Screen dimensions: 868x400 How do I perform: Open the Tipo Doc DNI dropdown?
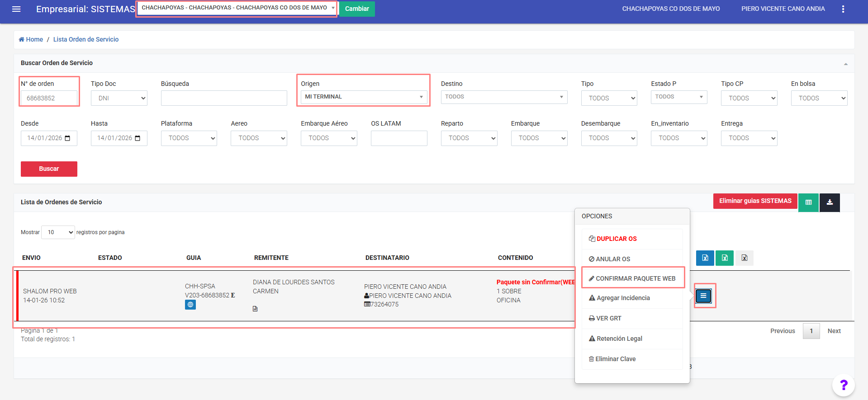point(119,98)
